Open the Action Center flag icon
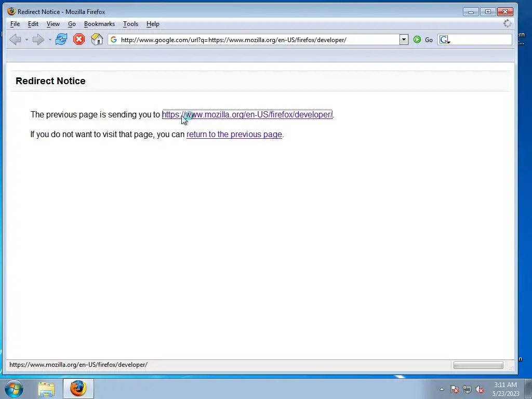 pyautogui.click(x=455, y=390)
